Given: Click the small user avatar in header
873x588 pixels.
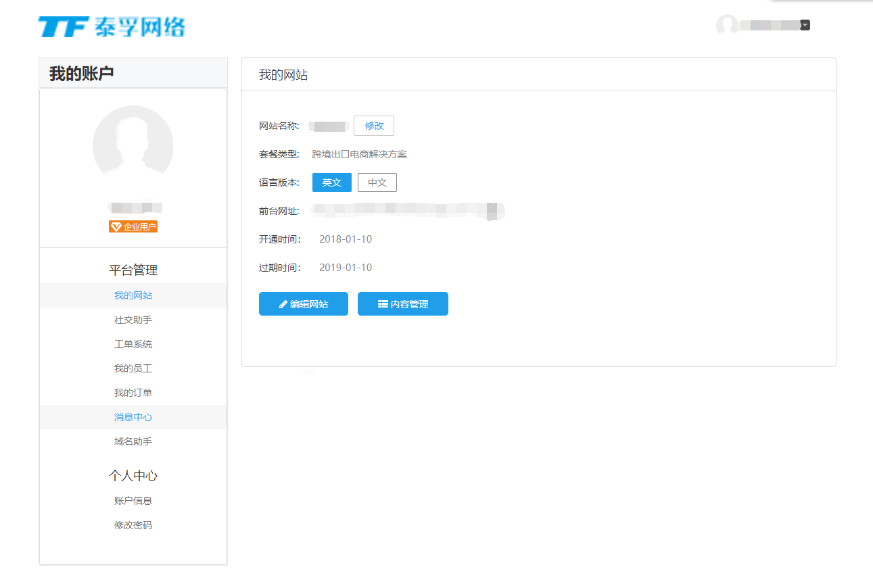Looking at the screenshot, I should tap(727, 25).
